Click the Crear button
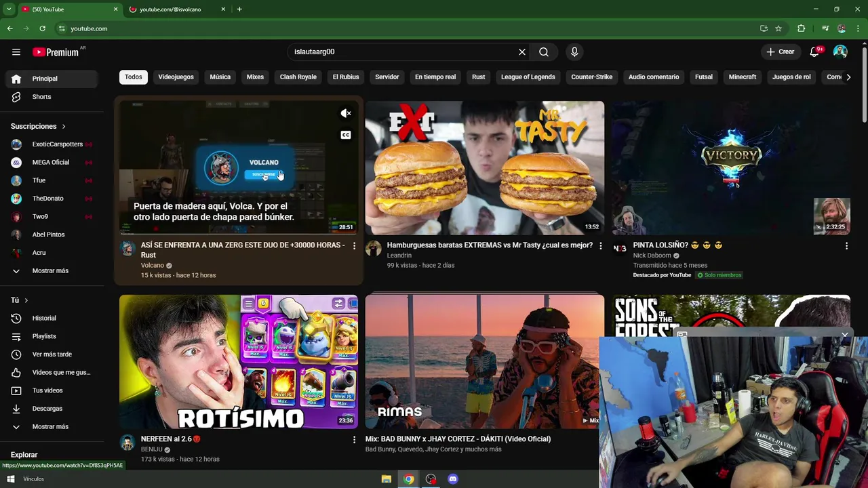The height and width of the screenshot is (488, 868). [x=780, y=52]
